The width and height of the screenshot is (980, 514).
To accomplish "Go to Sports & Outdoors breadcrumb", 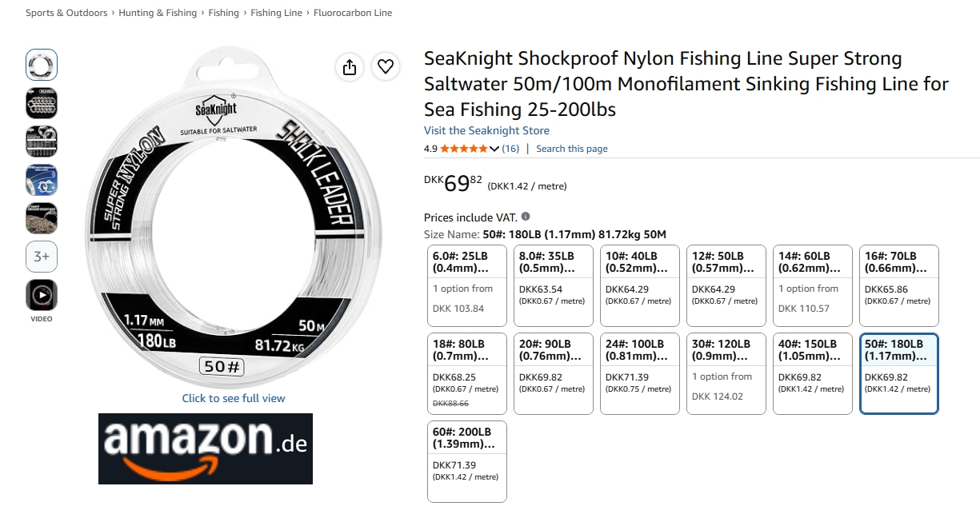I will (x=66, y=13).
